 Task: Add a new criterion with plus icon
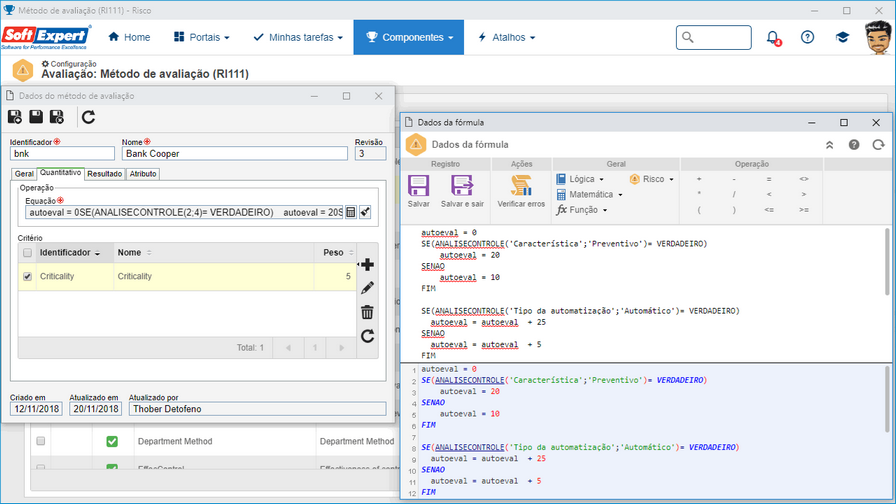tap(367, 265)
